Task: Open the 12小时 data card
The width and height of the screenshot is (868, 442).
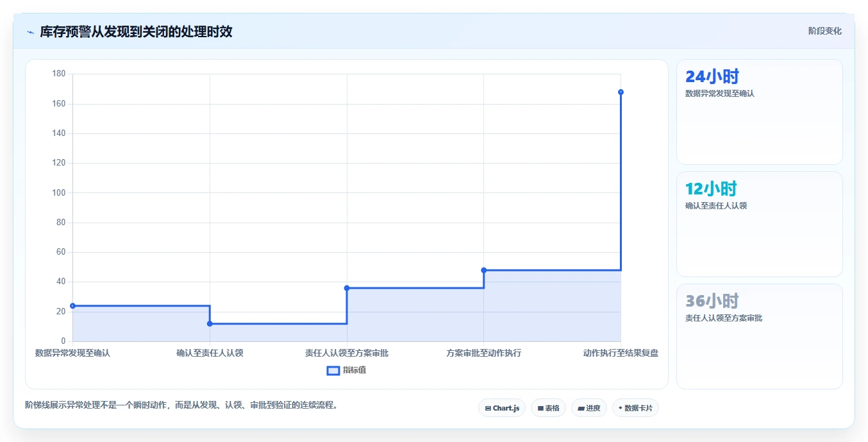Action: [x=759, y=225]
